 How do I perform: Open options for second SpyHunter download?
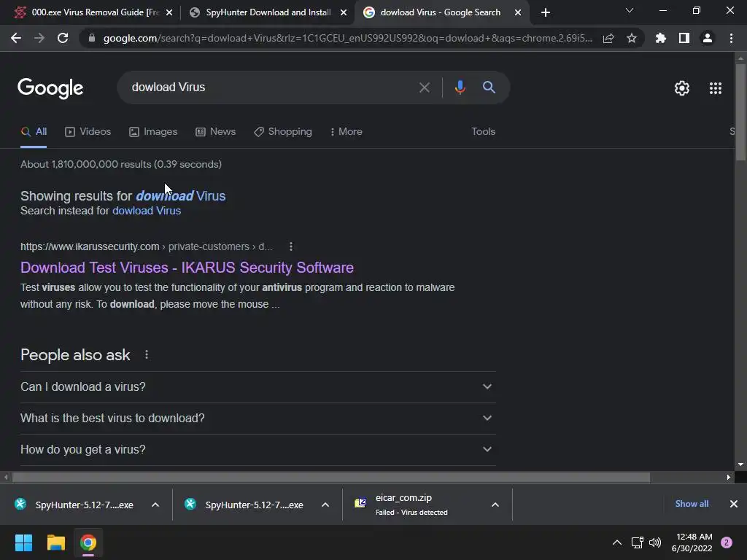pyautogui.click(x=325, y=505)
